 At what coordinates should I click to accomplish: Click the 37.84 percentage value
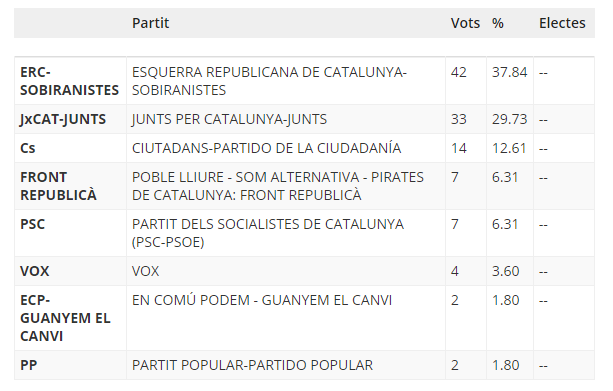pyautogui.click(x=509, y=72)
